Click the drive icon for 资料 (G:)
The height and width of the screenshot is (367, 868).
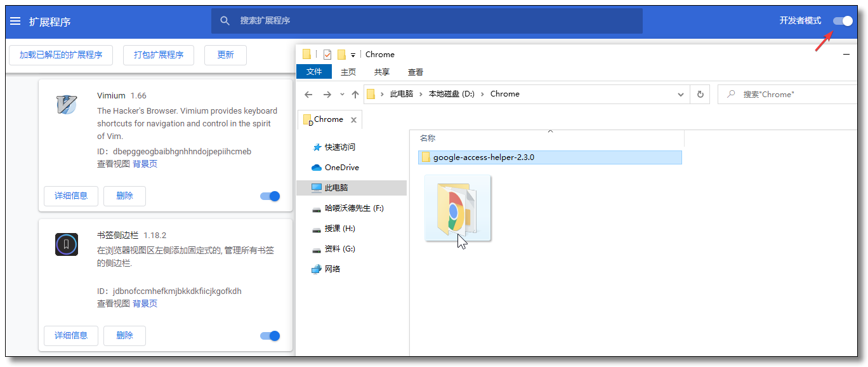[317, 249]
